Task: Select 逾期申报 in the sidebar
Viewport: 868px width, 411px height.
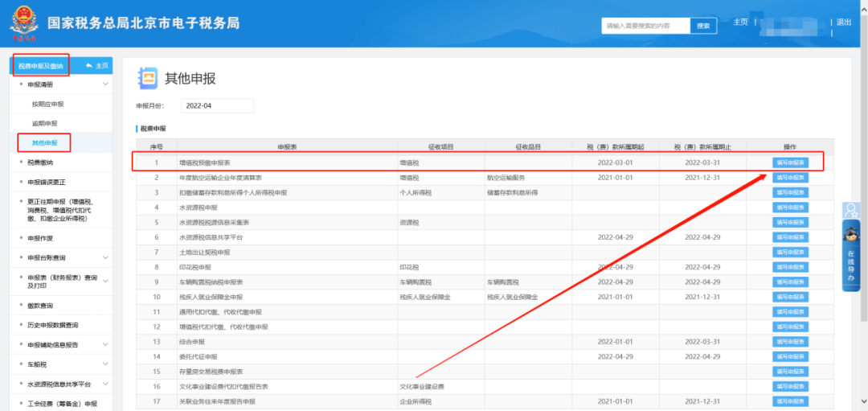Action: pos(45,123)
